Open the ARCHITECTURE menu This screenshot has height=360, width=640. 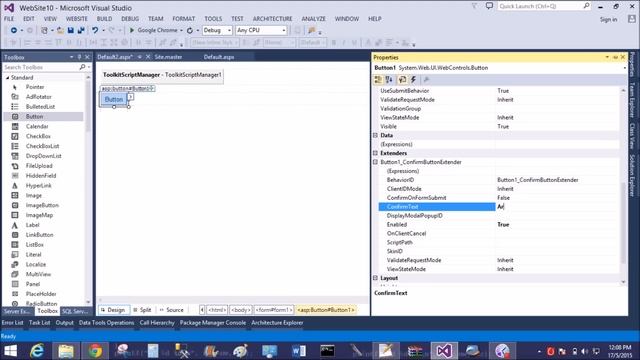click(272, 19)
